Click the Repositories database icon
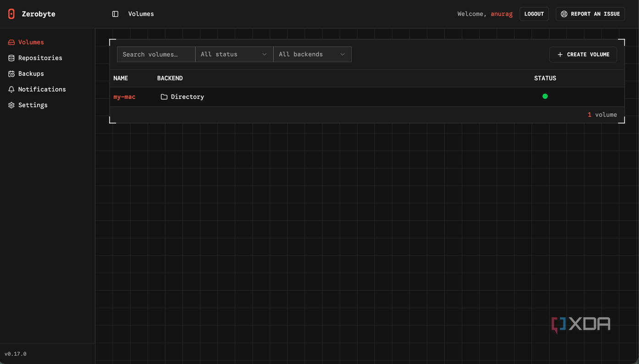 (11, 58)
